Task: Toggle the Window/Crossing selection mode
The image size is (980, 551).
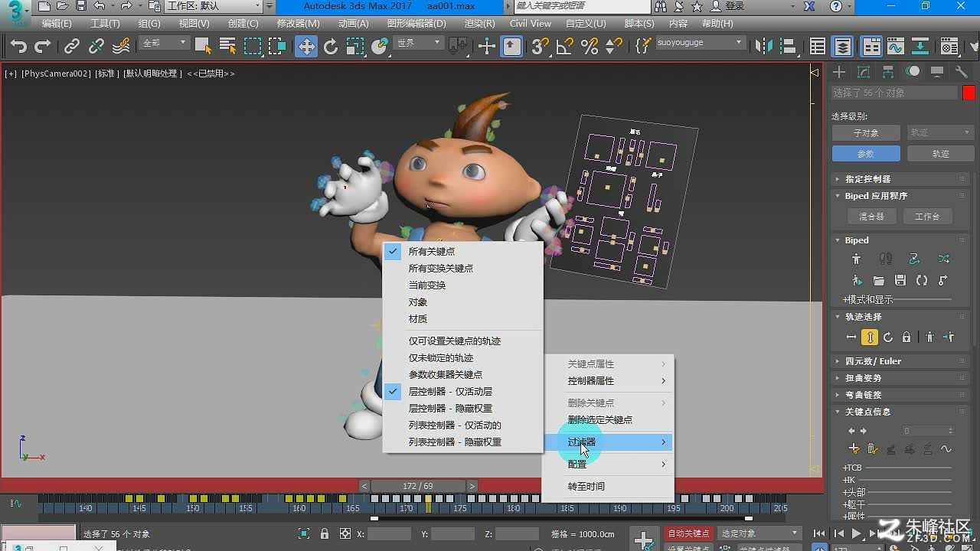Action: (277, 47)
